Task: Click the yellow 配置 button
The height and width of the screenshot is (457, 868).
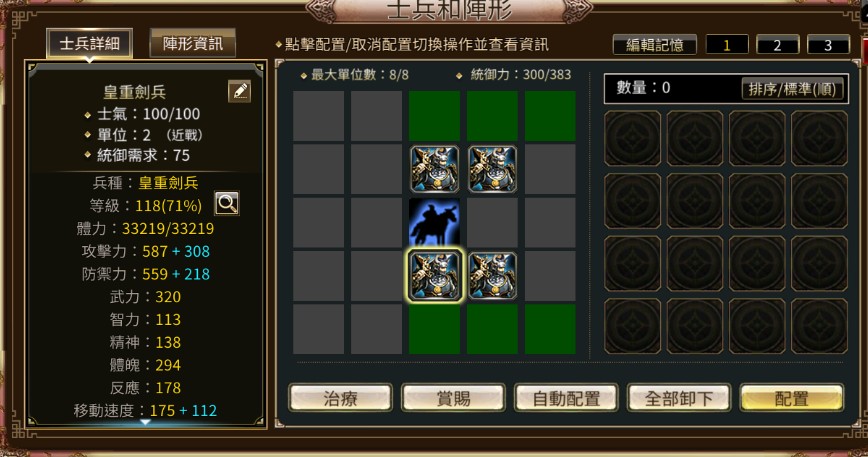Action: [x=792, y=398]
